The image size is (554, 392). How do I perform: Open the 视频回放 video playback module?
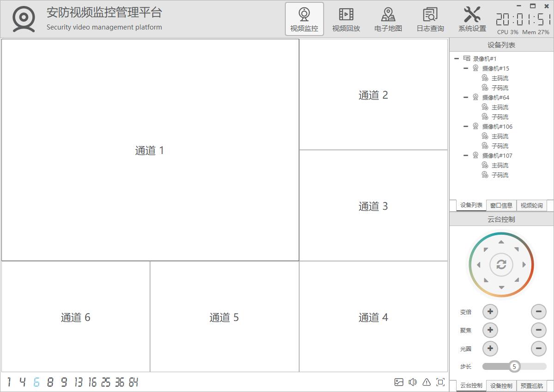(x=346, y=19)
